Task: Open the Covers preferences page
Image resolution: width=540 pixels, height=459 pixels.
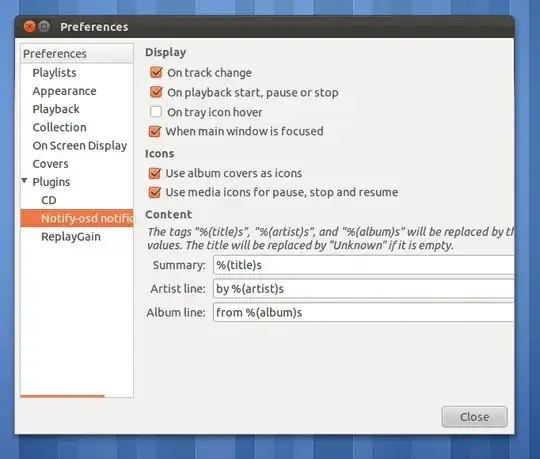Action: point(50,164)
